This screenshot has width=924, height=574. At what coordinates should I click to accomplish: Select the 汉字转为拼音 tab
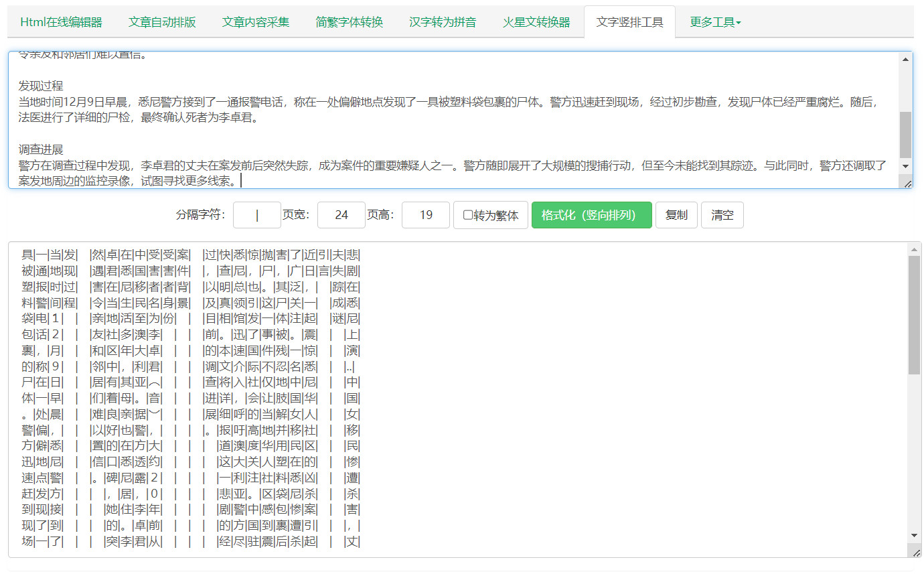click(x=443, y=21)
